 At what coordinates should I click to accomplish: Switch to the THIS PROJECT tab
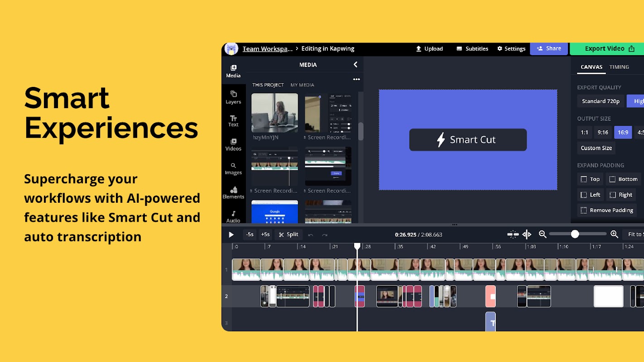268,85
